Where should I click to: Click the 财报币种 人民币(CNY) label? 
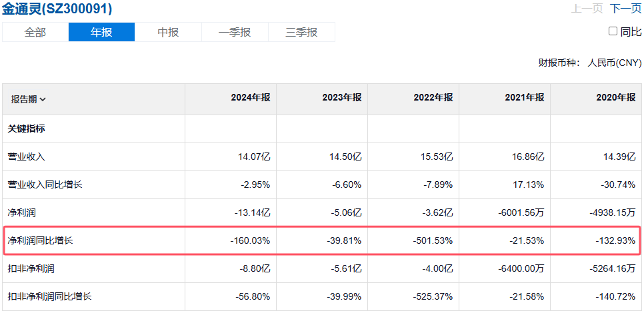point(590,63)
